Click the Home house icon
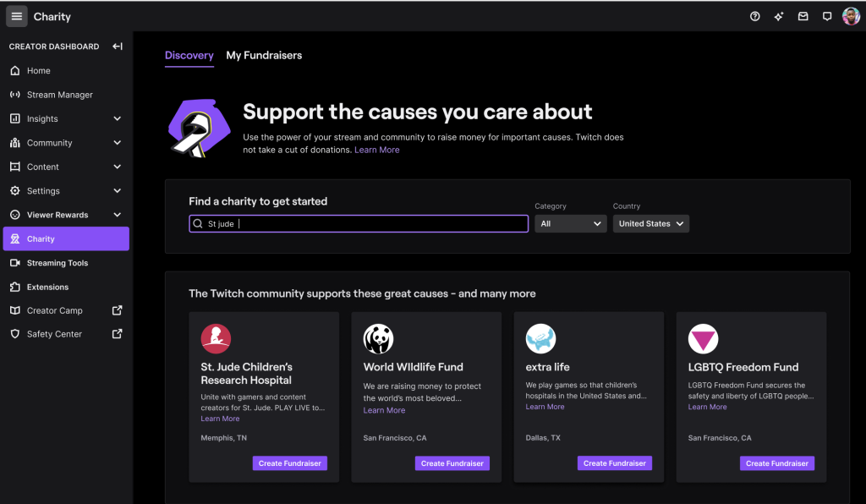Screen dimensions: 866x504 [x=15, y=71]
